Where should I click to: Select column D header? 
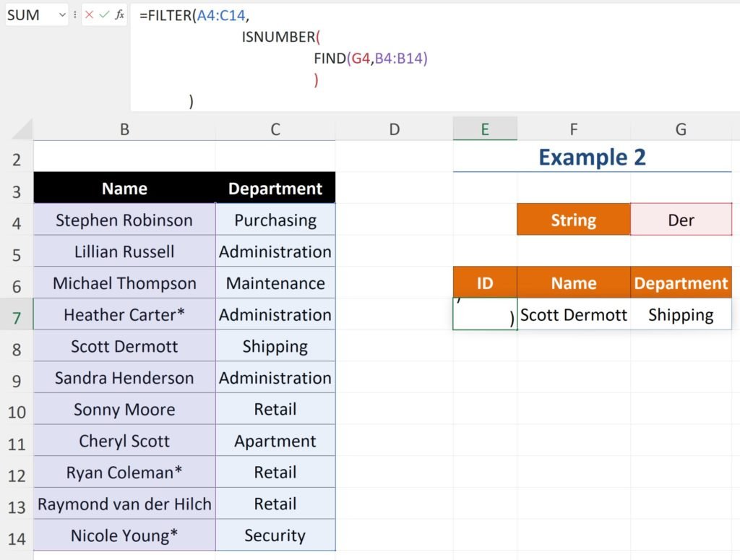394,129
